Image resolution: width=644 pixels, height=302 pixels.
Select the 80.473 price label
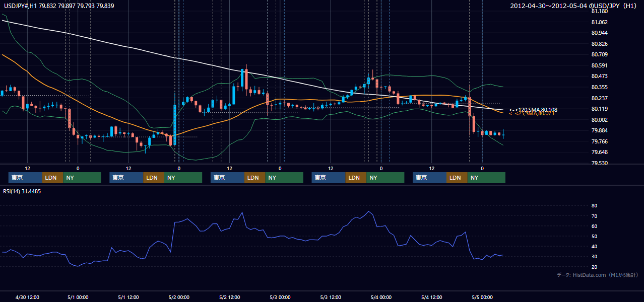(599, 76)
